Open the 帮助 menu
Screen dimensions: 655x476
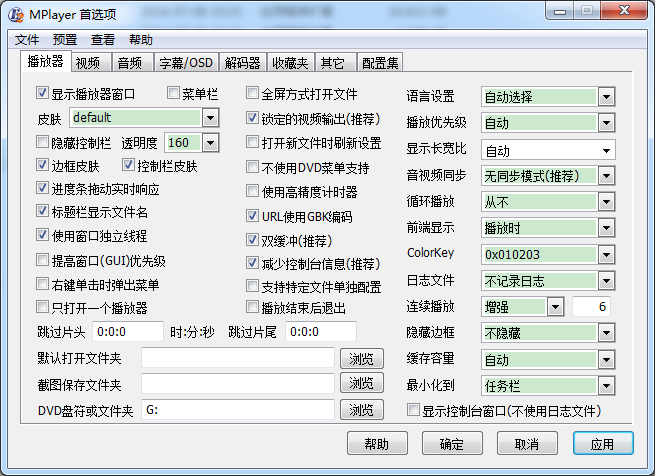[x=141, y=40]
